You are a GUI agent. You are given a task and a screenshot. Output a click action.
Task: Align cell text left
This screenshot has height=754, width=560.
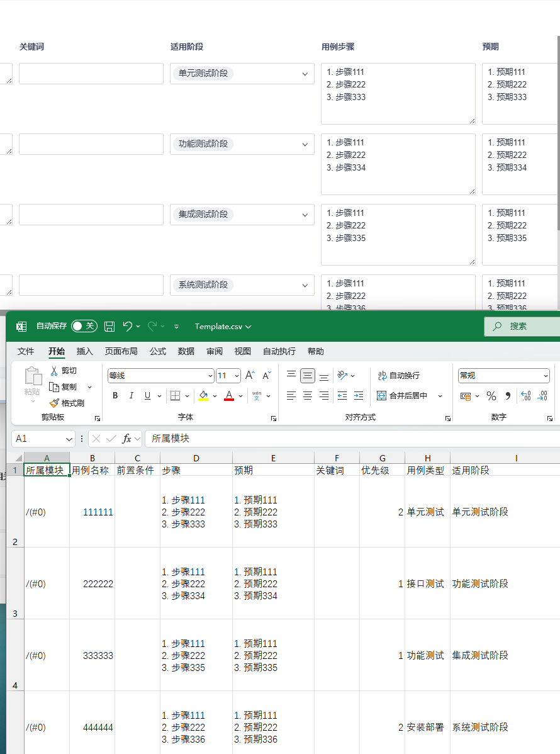tap(291, 396)
